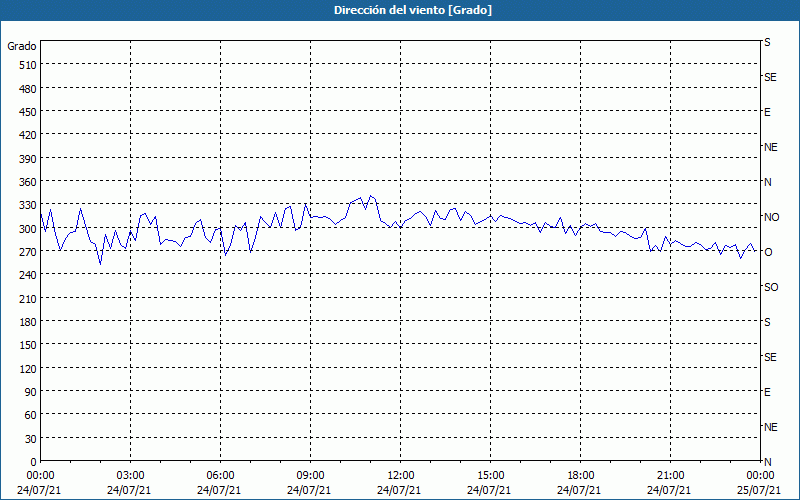This screenshot has width=800, height=500.
Task: Click the "00:00" label above date 25/07/21
Action: coord(760,476)
